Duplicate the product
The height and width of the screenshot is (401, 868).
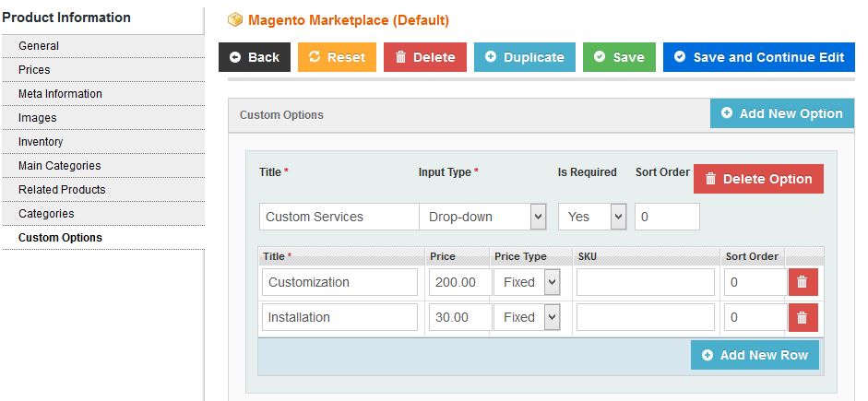(525, 57)
